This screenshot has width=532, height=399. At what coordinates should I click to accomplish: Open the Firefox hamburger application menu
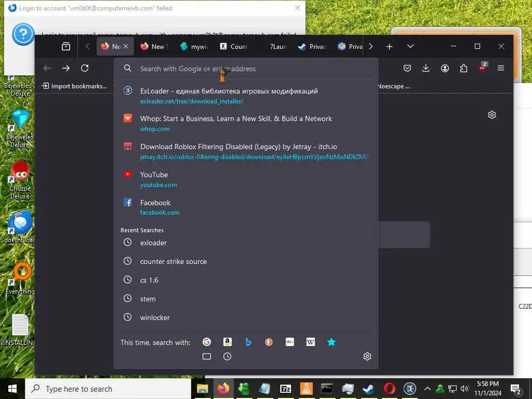(x=501, y=68)
